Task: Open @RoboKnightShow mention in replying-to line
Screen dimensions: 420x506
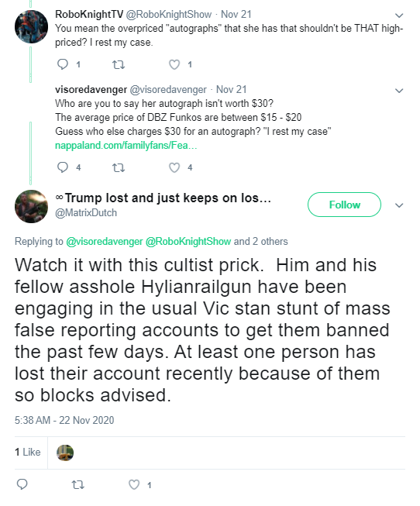Action: (x=188, y=242)
